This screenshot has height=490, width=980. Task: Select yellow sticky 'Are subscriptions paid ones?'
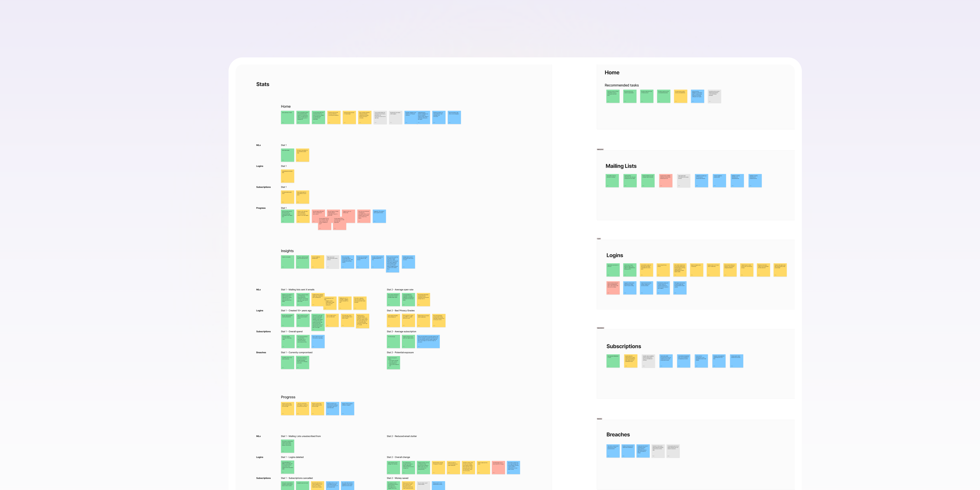[288, 197]
